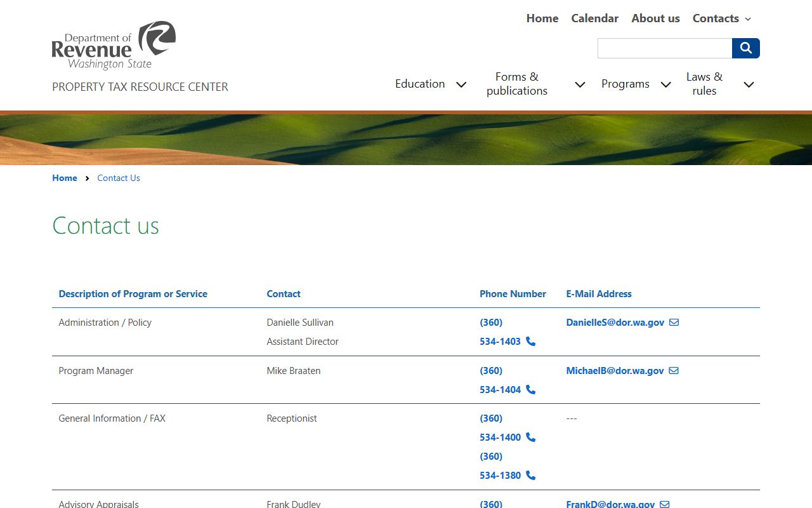Viewport: 812px width, 508px height.
Task: Email MichaelB@dor.wa.gov
Action: 615,371
